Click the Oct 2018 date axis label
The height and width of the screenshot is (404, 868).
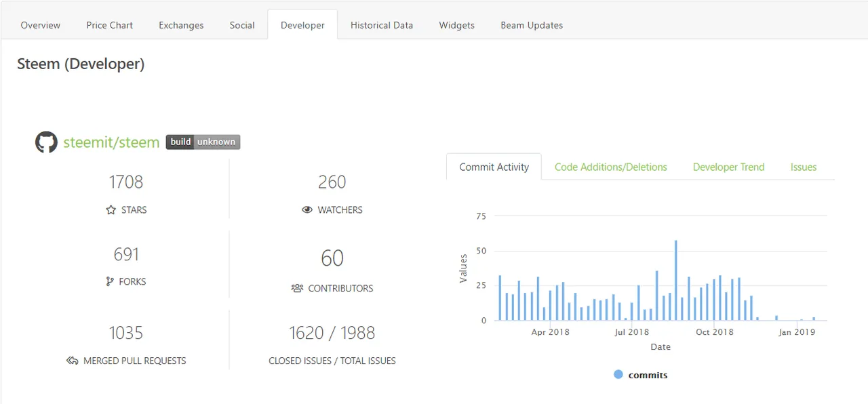[x=715, y=332]
